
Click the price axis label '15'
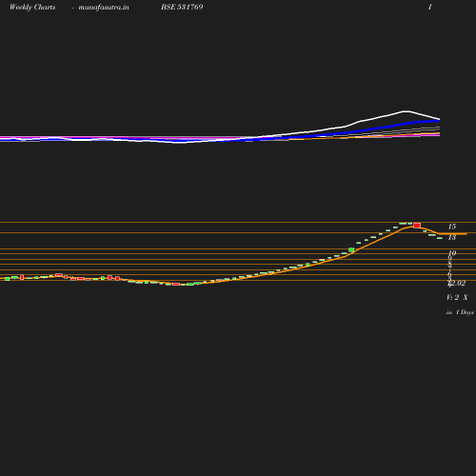[452, 227]
